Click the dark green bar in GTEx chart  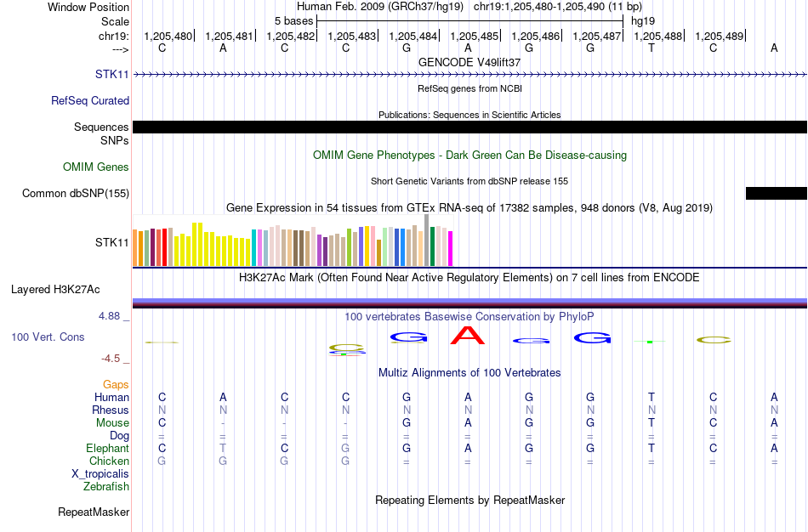433,246
